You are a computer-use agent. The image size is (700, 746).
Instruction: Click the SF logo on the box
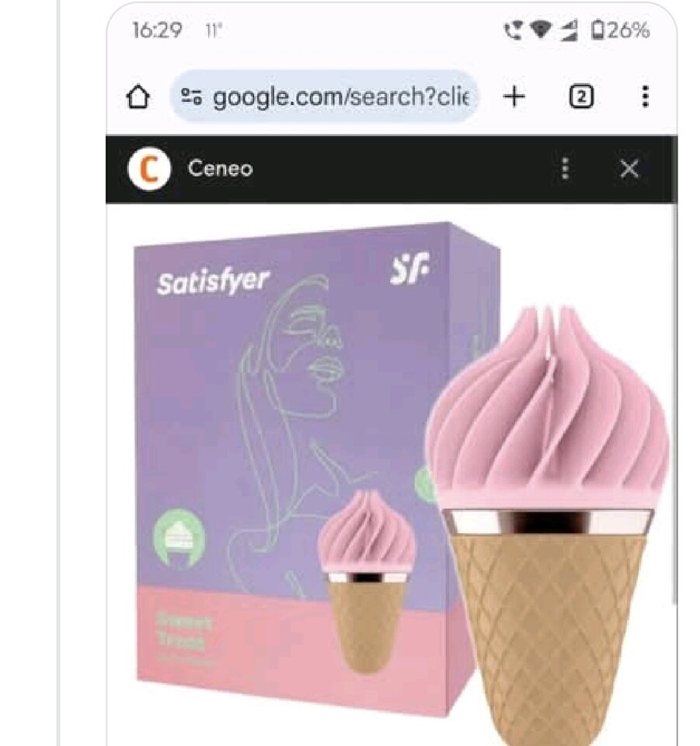pyautogui.click(x=409, y=268)
